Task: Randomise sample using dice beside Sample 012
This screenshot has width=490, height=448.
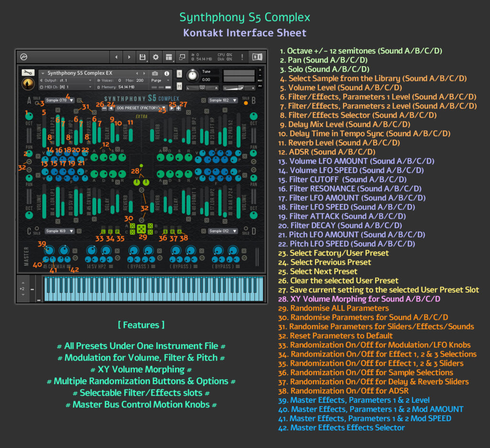Action: click(203, 231)
